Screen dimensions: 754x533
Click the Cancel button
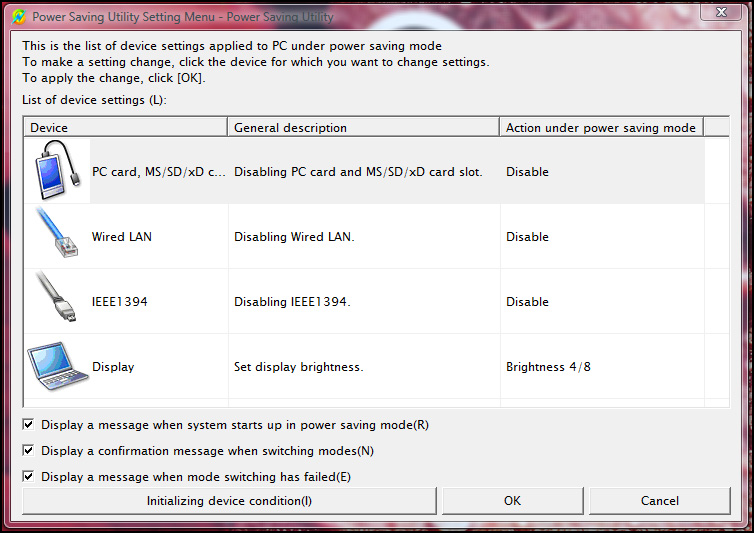(x=659, y=501)
